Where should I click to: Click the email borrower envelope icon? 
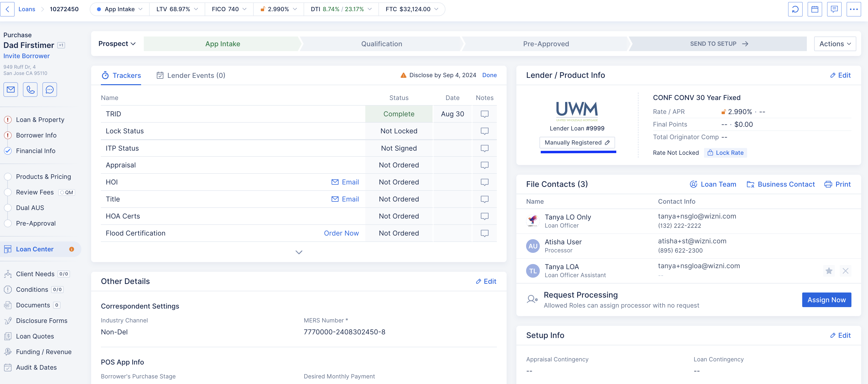[11, 90]
